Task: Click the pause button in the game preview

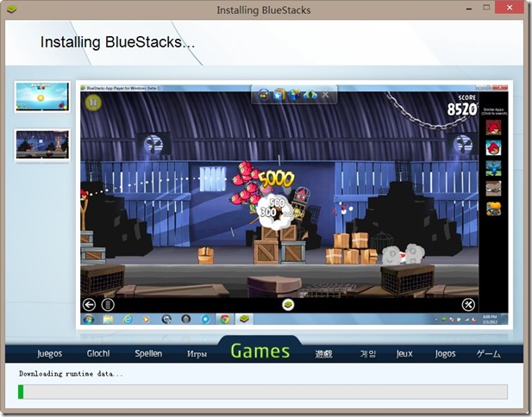Action: 93,103
